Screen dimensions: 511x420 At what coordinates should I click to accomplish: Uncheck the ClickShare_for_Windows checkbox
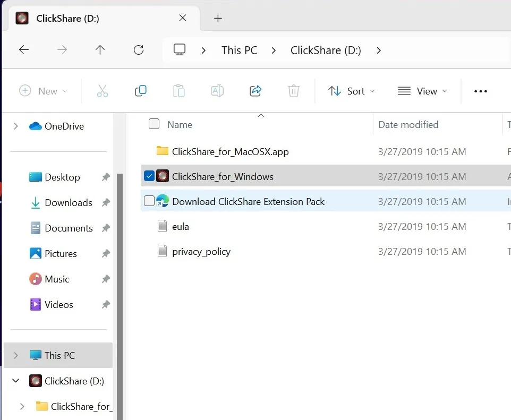pos(149,176)
